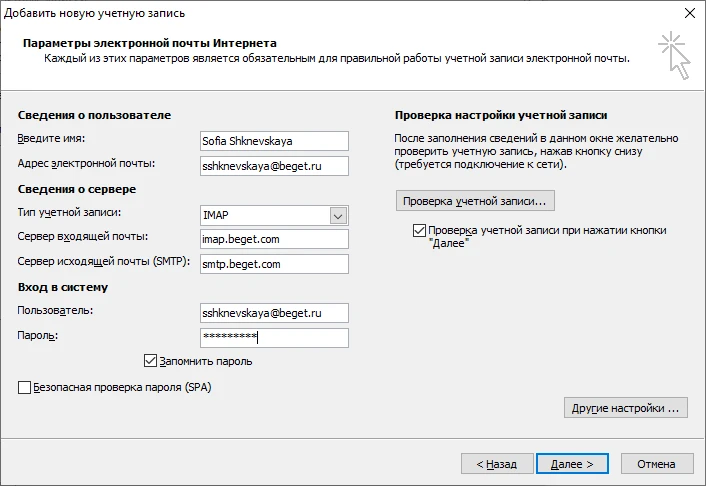Click the 'Проверка учетной записи...' button
This screenshot has height=486, width=706.
click(x=475, y=201)
